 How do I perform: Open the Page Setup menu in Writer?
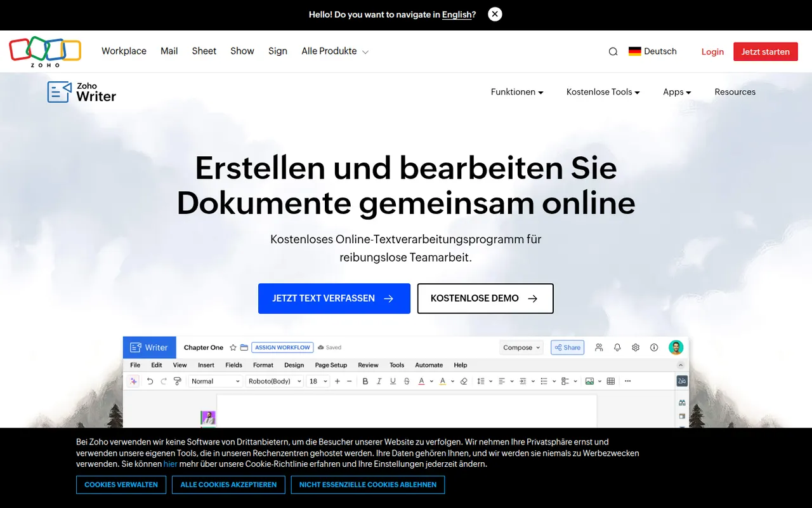tap(331, 365)
